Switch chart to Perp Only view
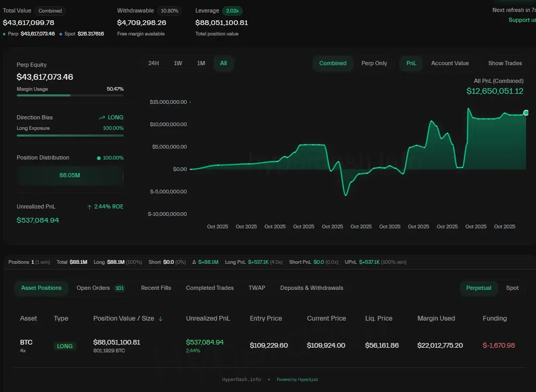The image size is (536, 392). [374, 64]
